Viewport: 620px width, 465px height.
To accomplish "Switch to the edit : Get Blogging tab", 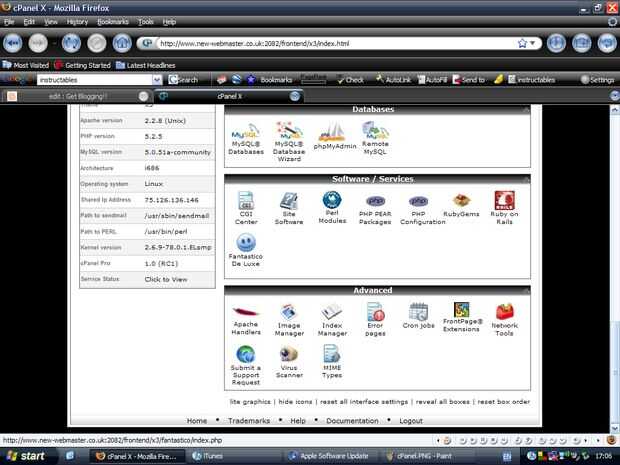I will 78,96.
